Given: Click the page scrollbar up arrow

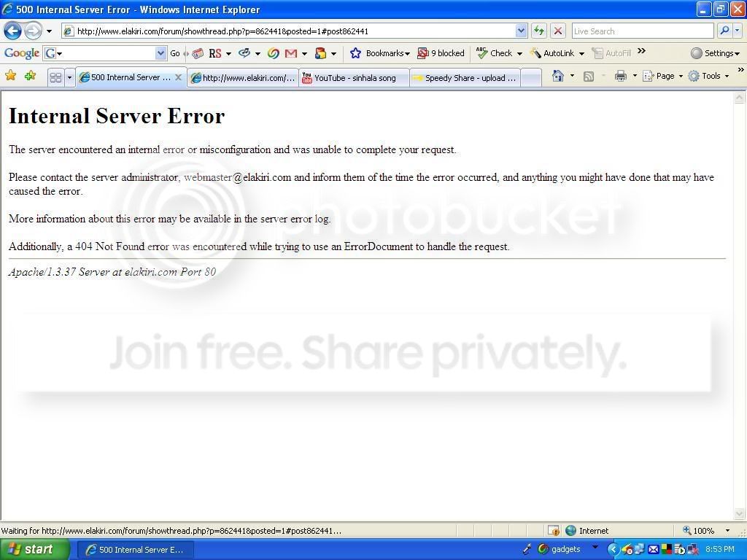Looking at the screenshot, I should tap(740, 98).
